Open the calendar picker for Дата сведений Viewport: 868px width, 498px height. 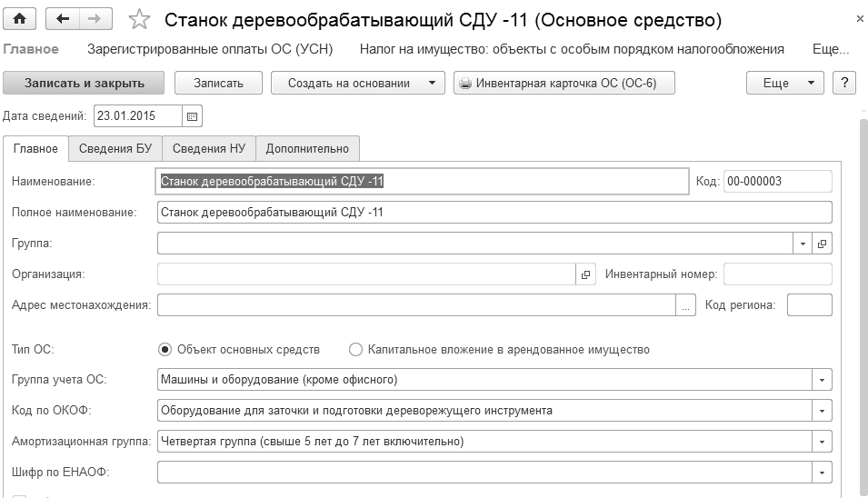tap(193, 116)
